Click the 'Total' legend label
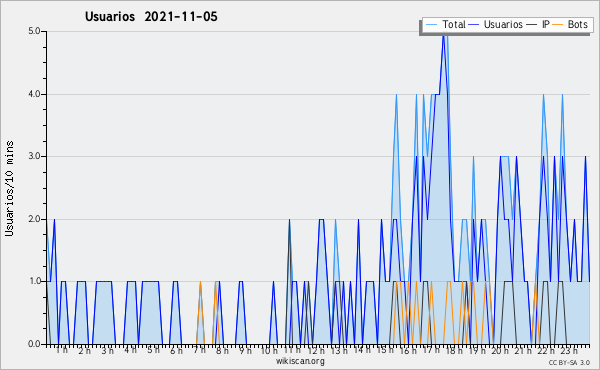The image size is (600, 370). (454, 24)
